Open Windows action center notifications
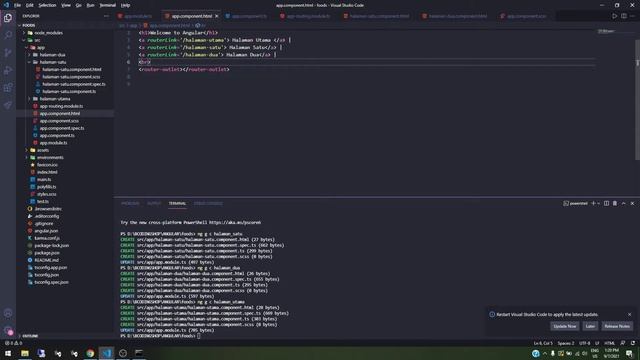Image resolution: width=640 pixels, height=360 pixels. coord(629,353)
